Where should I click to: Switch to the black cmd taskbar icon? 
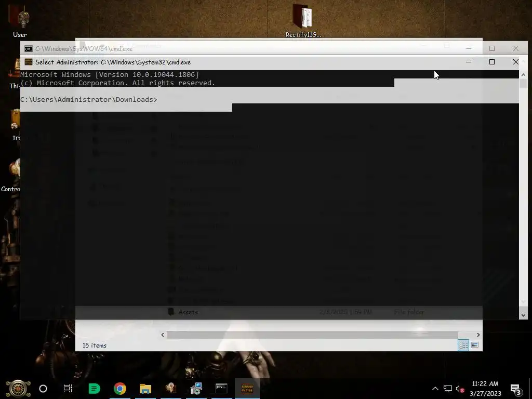[221, 389]
